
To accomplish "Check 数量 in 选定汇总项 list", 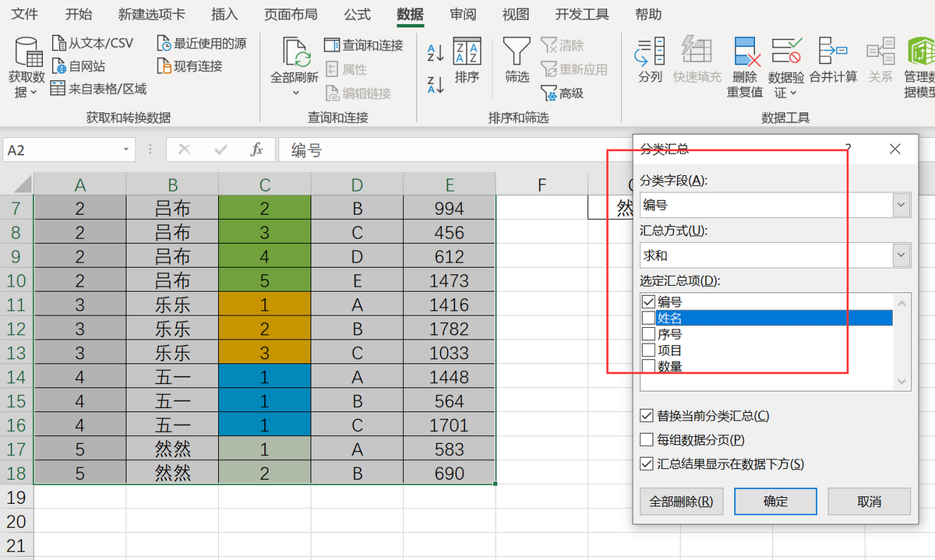I will [x=648, y=366].
